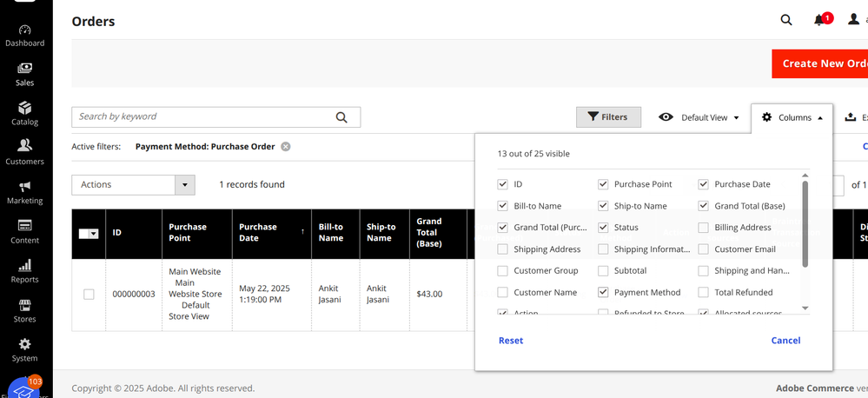Image resolution: width=868 pixels, height=398 pixels.
Task: Open the Marketing megaphone icon
Action: (x=24, y=186)
